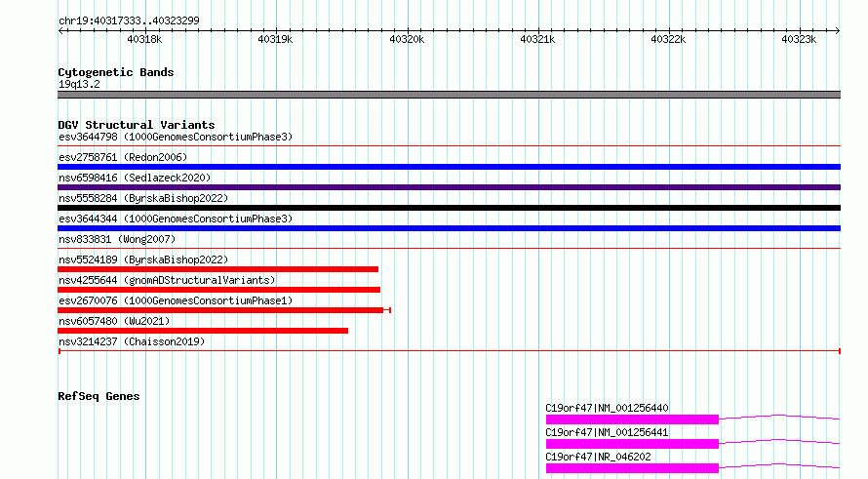
Task: Click the NM_001256441 intron connector line
Action: pyautogui.click(x=779, y=440)
